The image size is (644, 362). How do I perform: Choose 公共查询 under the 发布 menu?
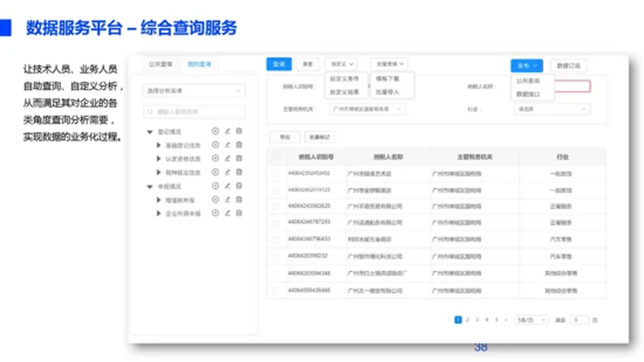coord(528,81)
